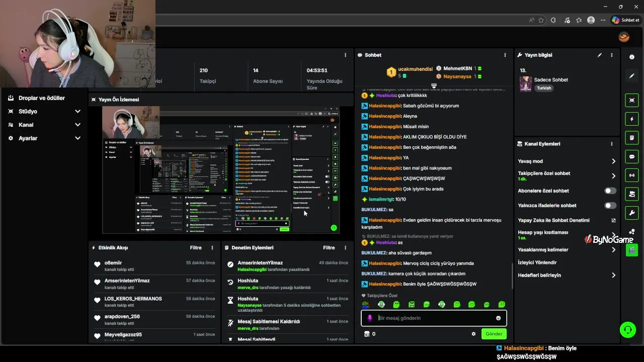The image size is (644, 362).
Task: Click the Turkish language tag
Action: pyautogui.click(x=544, y=88)
